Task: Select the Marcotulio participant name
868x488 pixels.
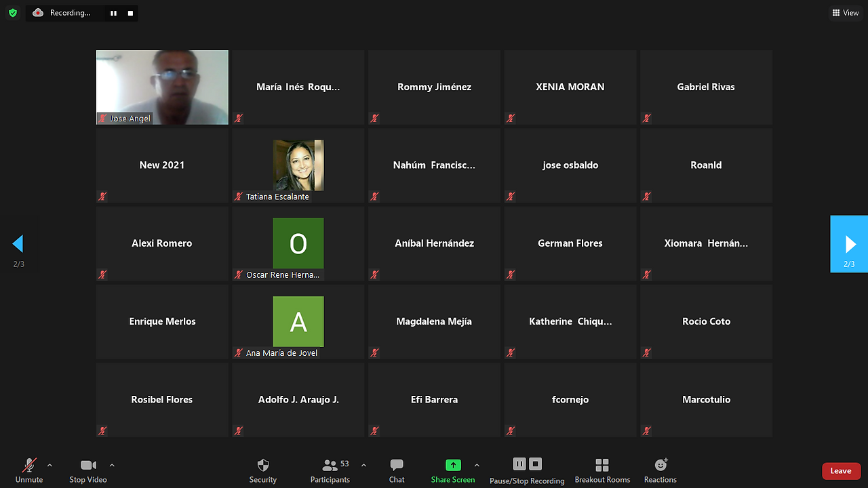Action: tap(706, 399)
